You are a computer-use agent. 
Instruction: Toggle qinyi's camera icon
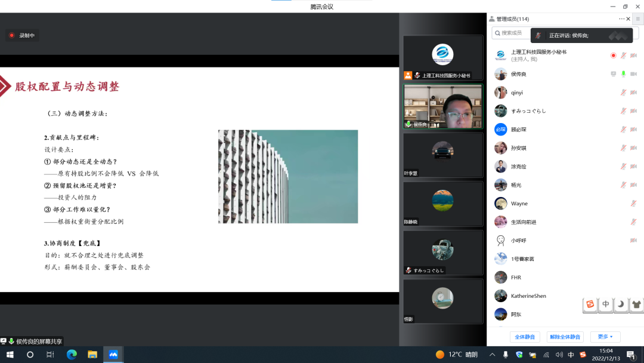pyautogui.click(x=634, y=93)
